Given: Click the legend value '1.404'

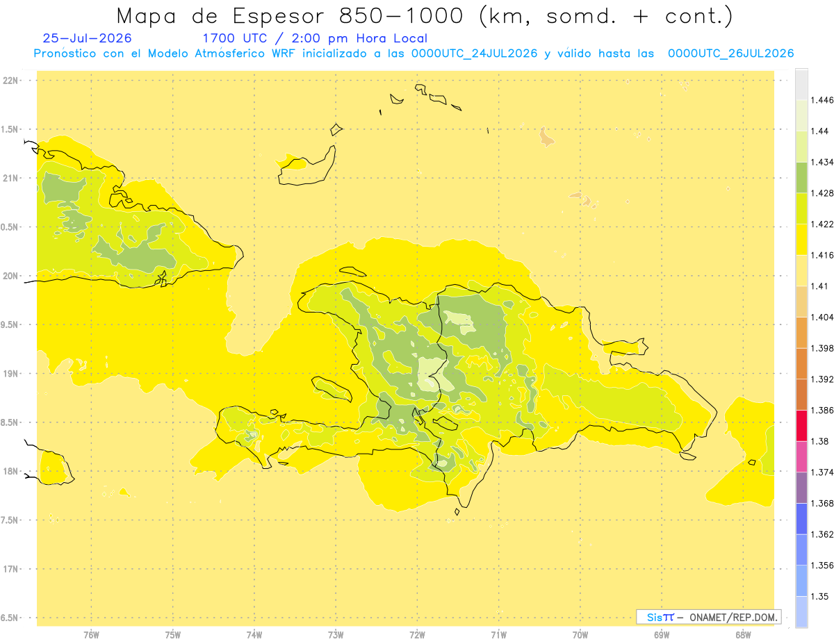Looking at the screenshot, I should click(822, 317).
